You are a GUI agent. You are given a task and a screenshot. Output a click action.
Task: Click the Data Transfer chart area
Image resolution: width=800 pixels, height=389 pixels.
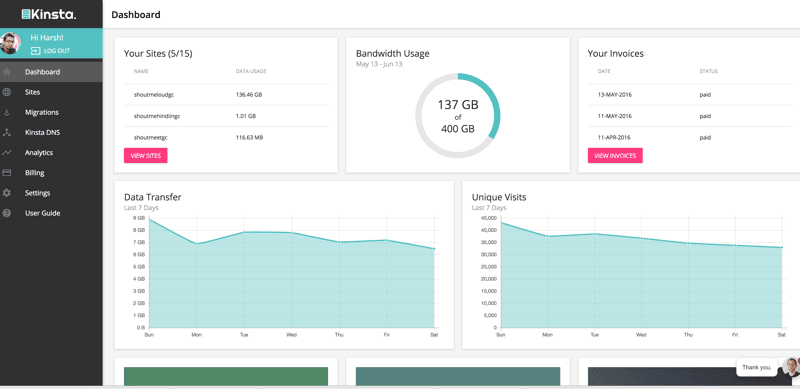pyautogui.click(x=291, y=273)
